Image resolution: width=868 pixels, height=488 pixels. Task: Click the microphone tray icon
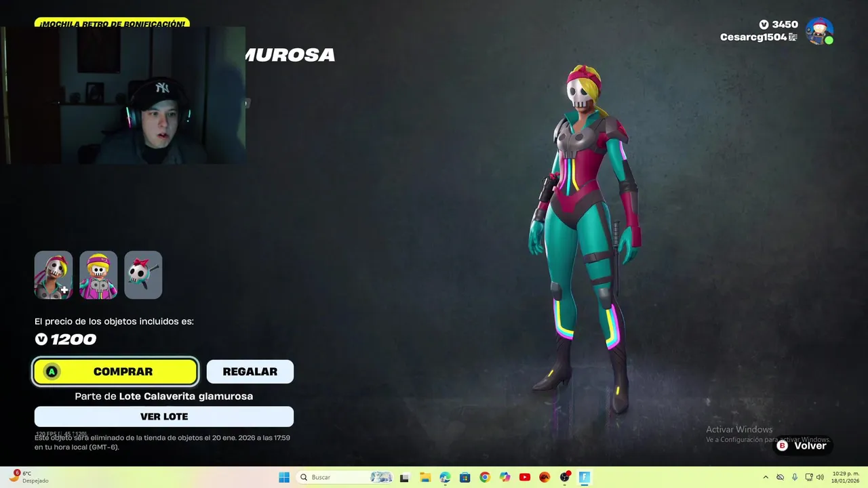794,477
